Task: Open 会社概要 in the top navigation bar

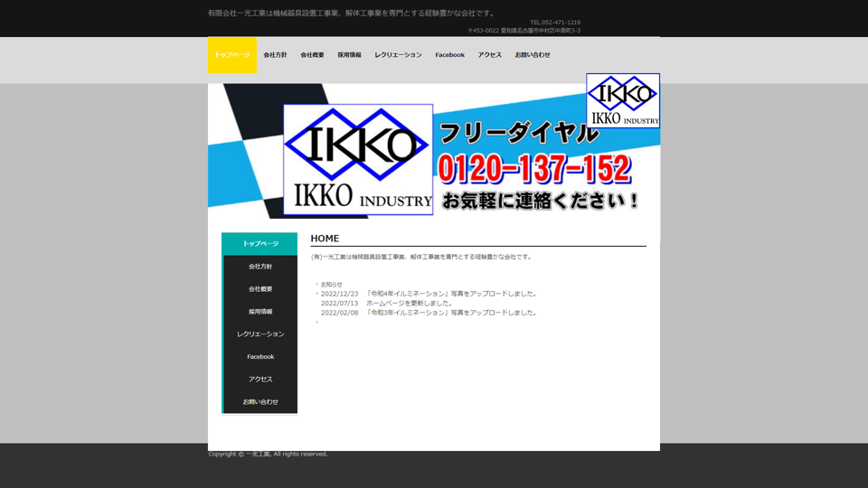Action: pos(312,55)
